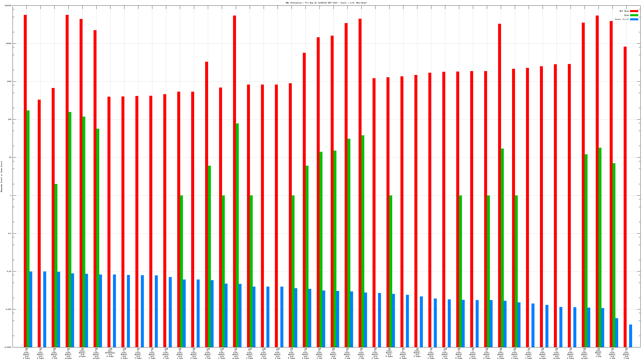Click the zen.spamhaus.org 8 hops x-axis label

(x=110, y=352)
